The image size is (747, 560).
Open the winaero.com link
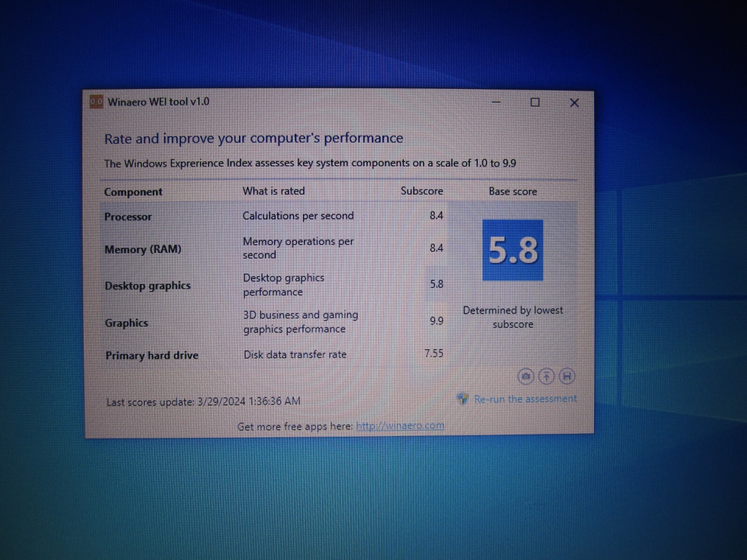click(400, 426)
